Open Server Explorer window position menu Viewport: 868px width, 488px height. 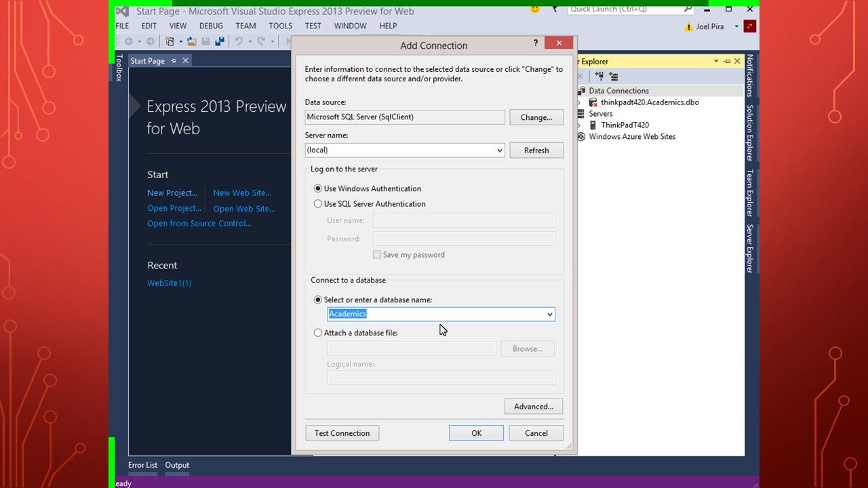tap(716, 61)
